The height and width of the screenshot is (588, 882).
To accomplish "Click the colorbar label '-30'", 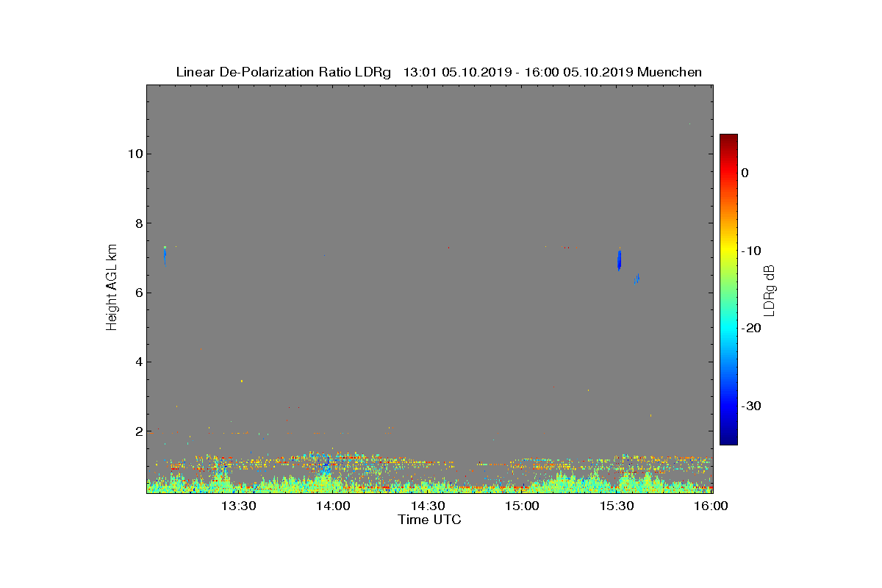I will click(750, 406).
